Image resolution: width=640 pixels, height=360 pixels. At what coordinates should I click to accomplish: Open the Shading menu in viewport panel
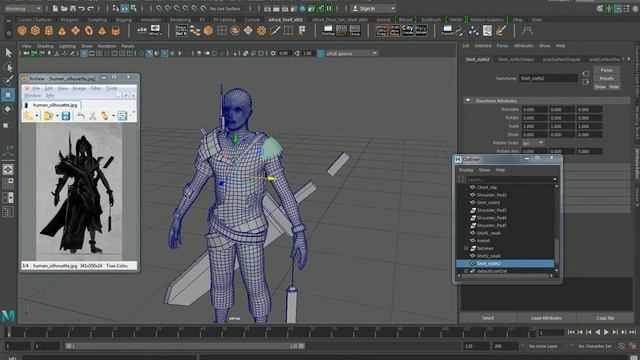pos(45,46)
